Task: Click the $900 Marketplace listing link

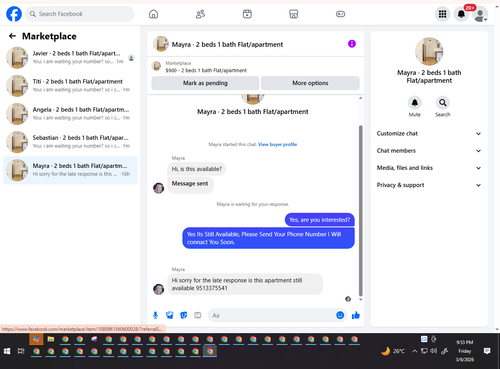Action: [x=206, y=70]
